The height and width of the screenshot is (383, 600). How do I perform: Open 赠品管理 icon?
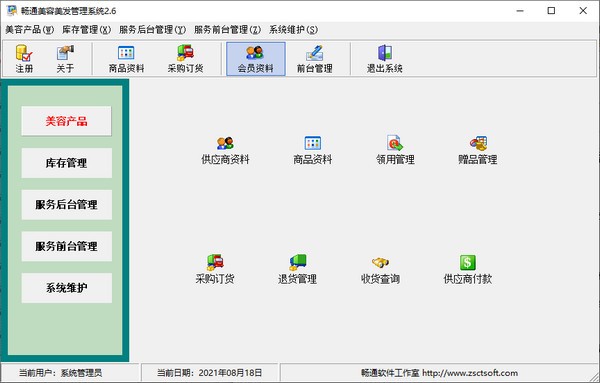(x=478, y=151)
